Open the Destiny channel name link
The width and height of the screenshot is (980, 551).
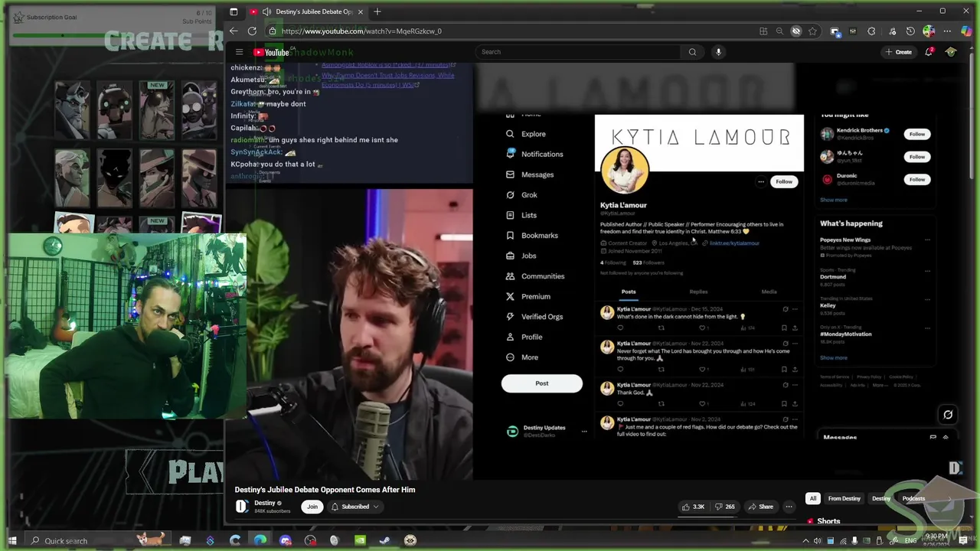(x=264, y=503)
